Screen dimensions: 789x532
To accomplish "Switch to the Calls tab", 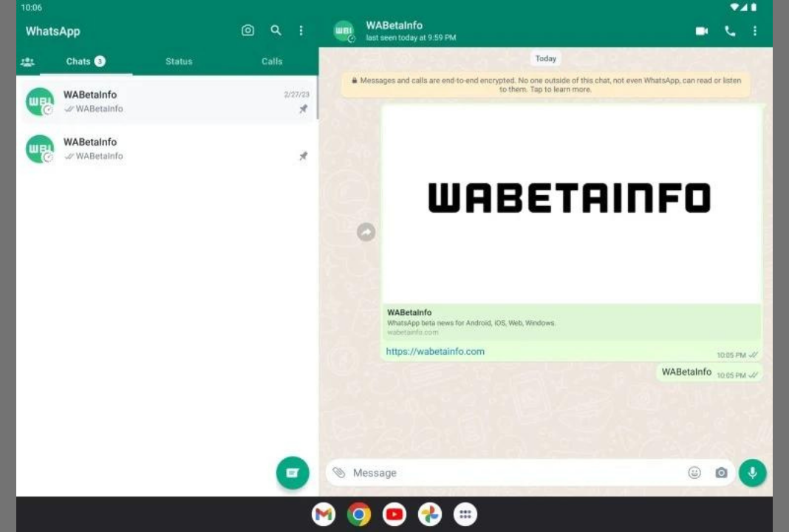I will (272, 61).
